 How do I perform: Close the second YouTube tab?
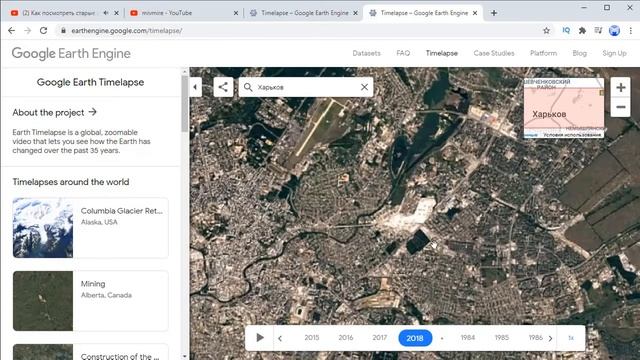[x=236, y=13]
